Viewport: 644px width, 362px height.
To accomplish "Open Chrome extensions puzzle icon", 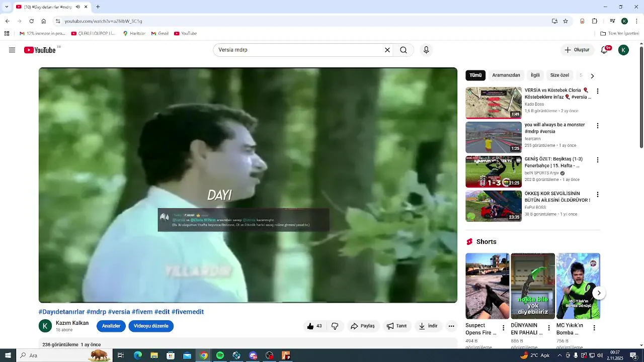I will 595,21.
